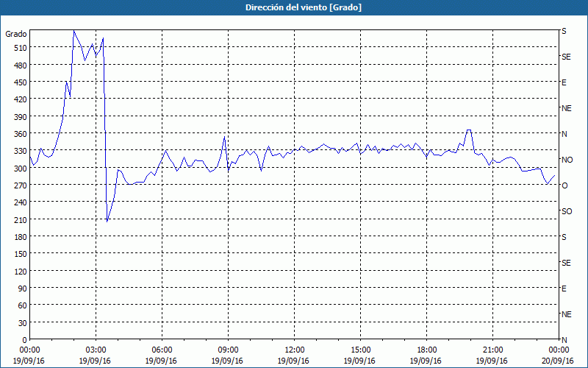
Task: Click the 'NO' compass label on right axis
Action: pos(567,160)
